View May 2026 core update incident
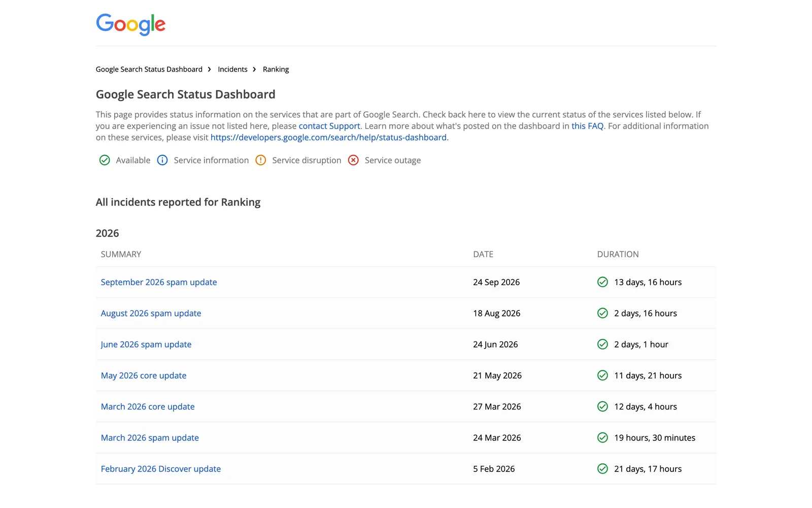Image resolution: width=812 pixels, height=508 pixels. tap(144, 375)
